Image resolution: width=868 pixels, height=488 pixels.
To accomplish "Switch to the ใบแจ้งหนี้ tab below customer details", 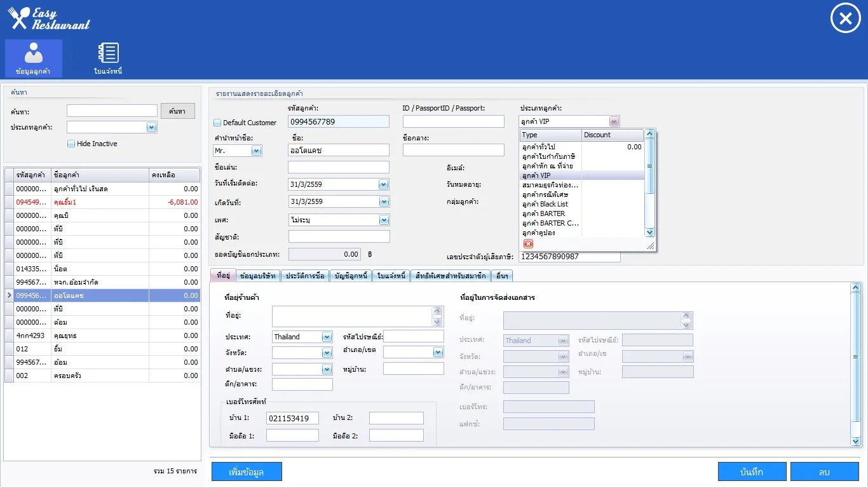I will [391, 276].
